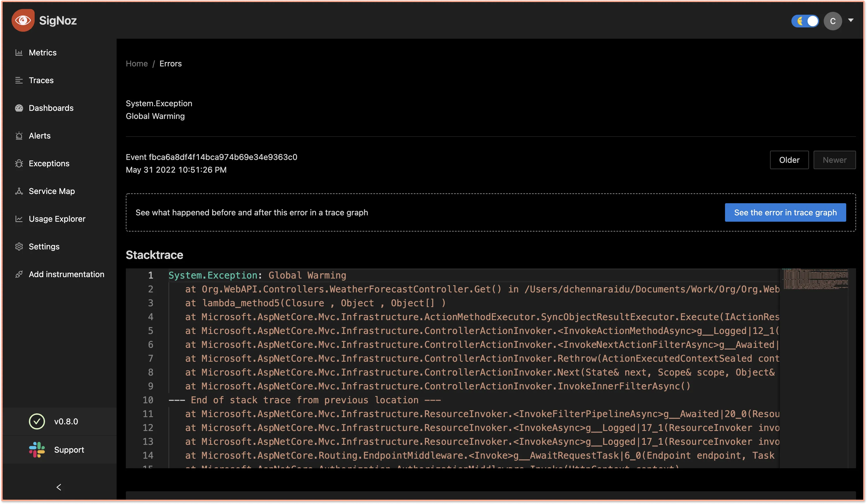Viewport: 867px width, 504px height.
Task: Click the Stacktrace heading
Action: click(x=154, y=255)
